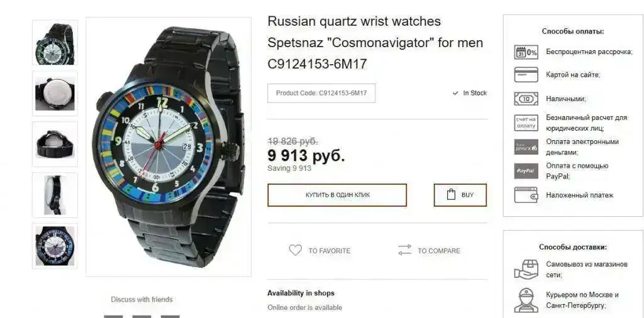Select the watch side profile thumbnail
644x318 pixels.
click(55, 195)
